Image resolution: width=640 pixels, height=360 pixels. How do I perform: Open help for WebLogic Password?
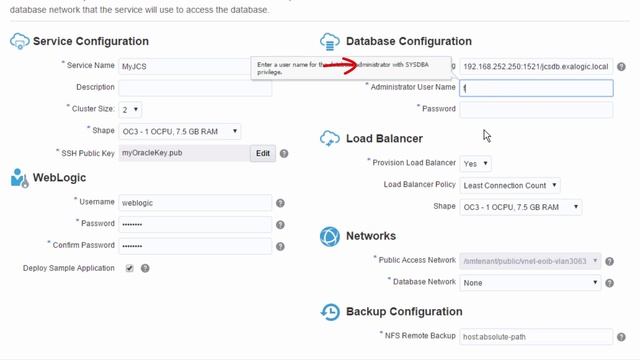(280, 224)
